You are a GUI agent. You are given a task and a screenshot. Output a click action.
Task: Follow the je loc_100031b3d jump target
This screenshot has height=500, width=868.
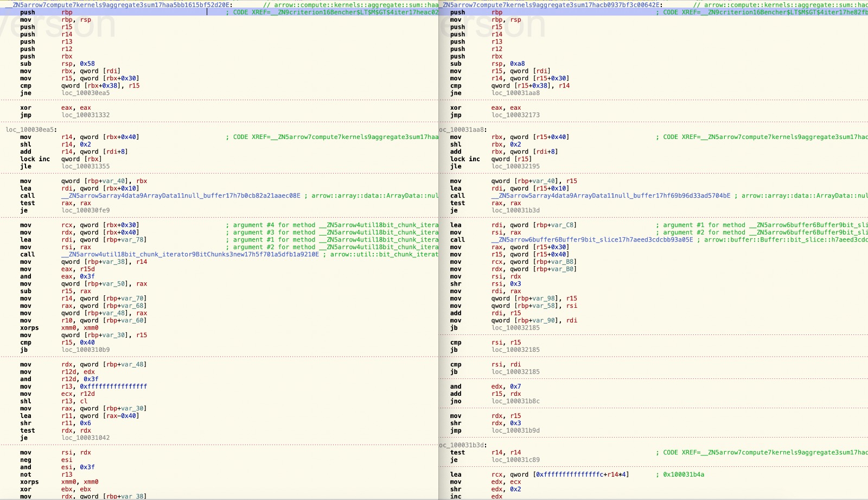pos(515,211)
